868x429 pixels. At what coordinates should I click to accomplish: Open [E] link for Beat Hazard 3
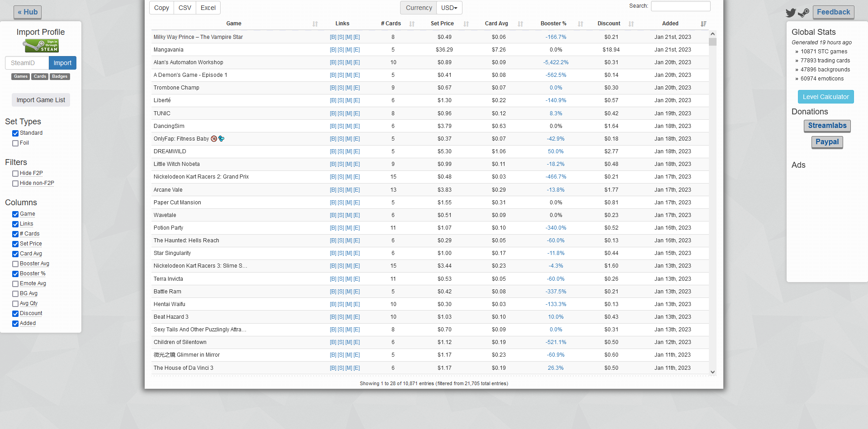(x=357, y=317)
